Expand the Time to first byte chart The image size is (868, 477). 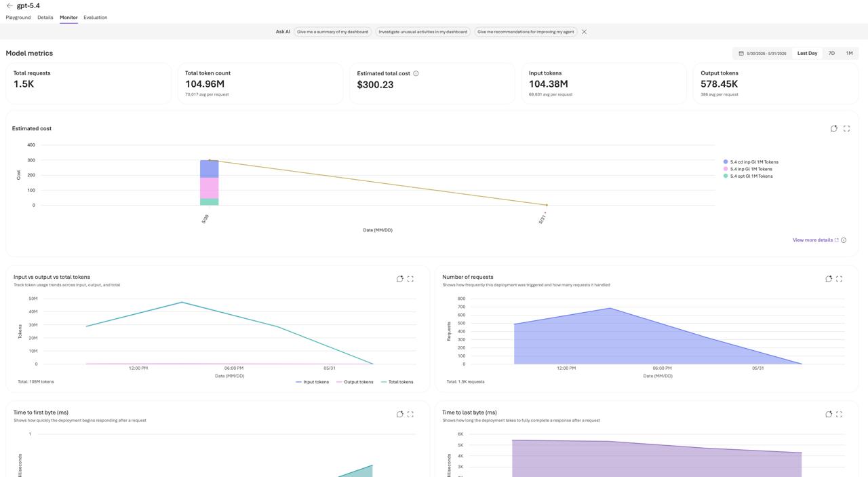[x=410, y=414]
